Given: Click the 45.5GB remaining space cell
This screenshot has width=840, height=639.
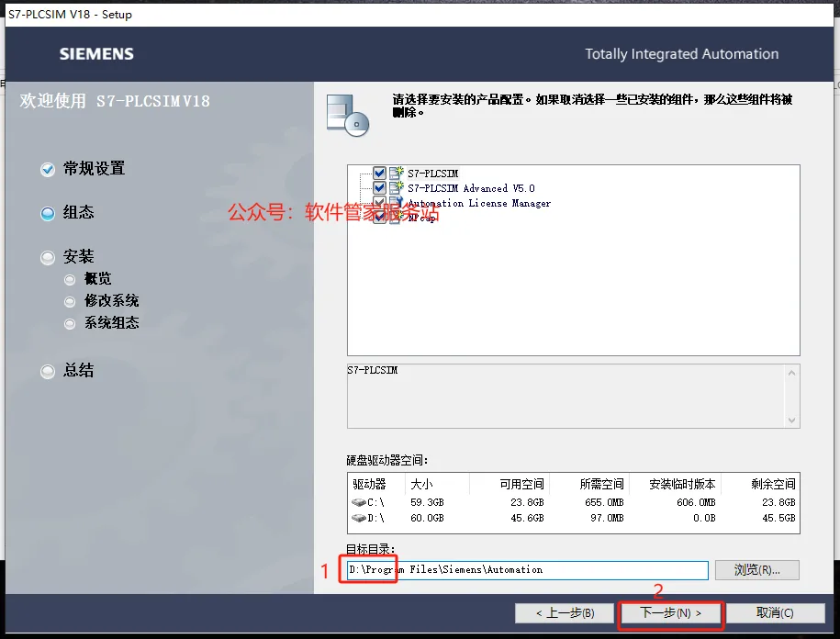Looking at the screenshot, I should [778, 518].
